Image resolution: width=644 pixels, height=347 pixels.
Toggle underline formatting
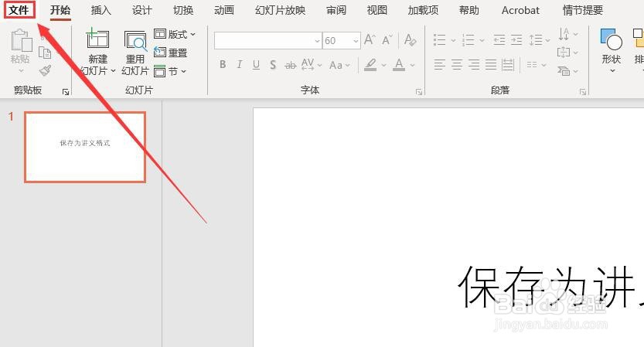point(257,64)
